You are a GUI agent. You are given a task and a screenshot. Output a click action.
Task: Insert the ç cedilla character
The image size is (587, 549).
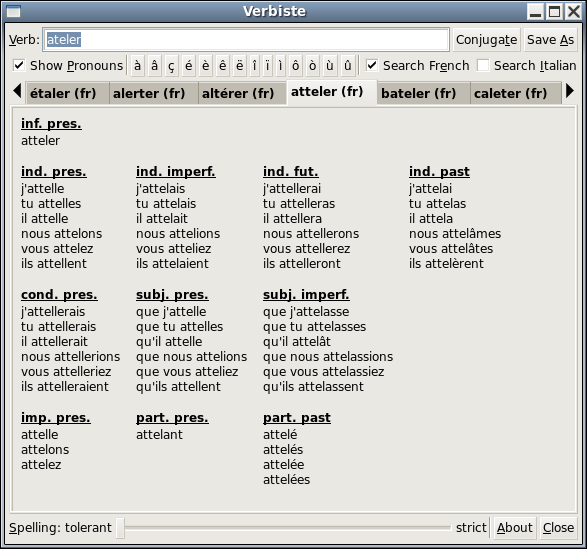(x=171, y=66)
